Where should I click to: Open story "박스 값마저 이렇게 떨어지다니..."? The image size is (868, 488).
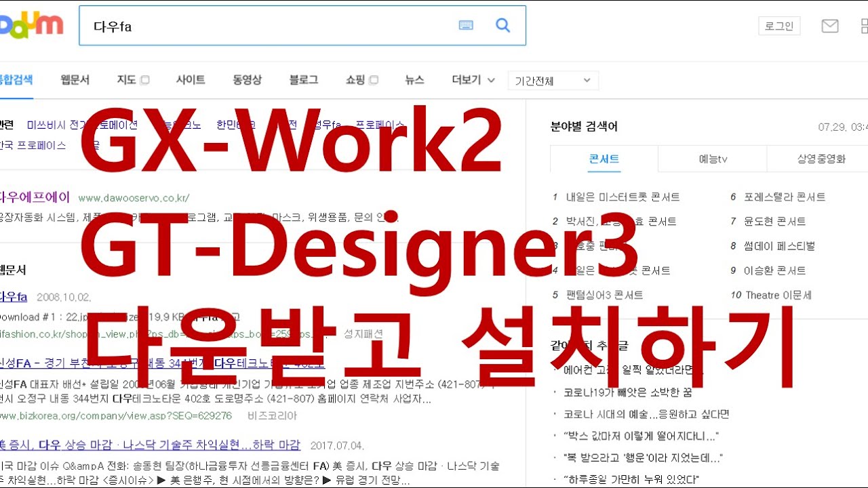click(x=641, y=436)
